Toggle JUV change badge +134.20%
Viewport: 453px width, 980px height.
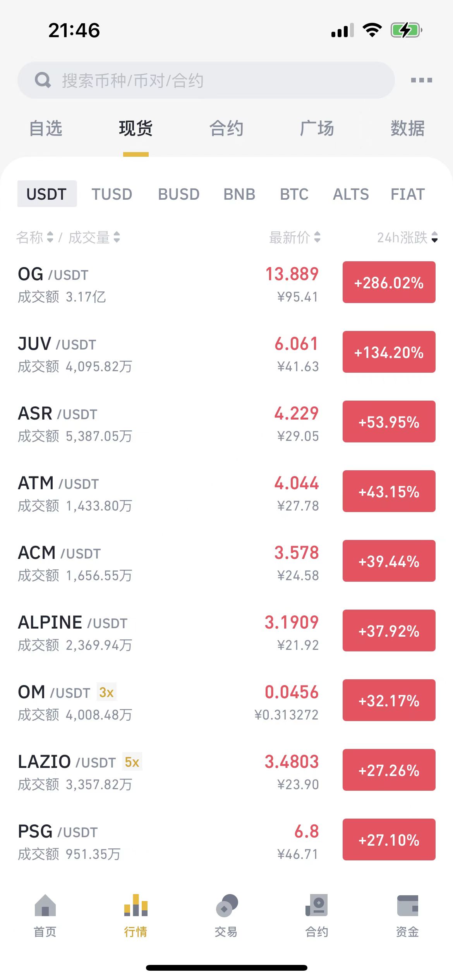(x=389, y=352)
